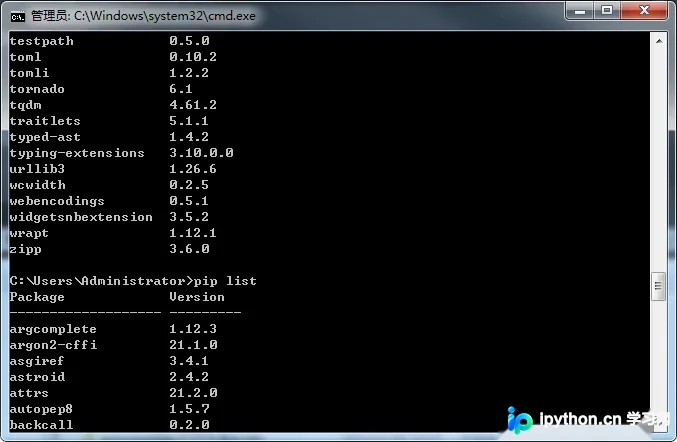Click version 1.26.6 of urllib3
The image size is (677, 442).
(x=193, y=169)
